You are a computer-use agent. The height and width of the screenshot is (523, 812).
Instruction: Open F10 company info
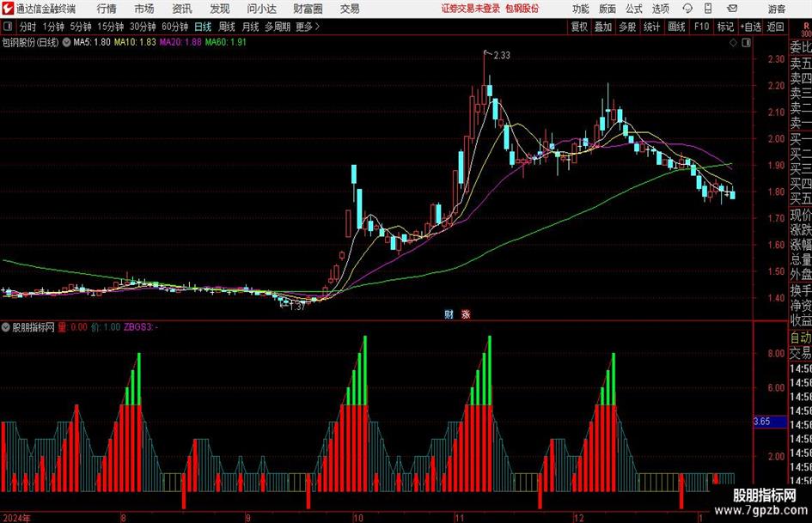coord(701,27)
